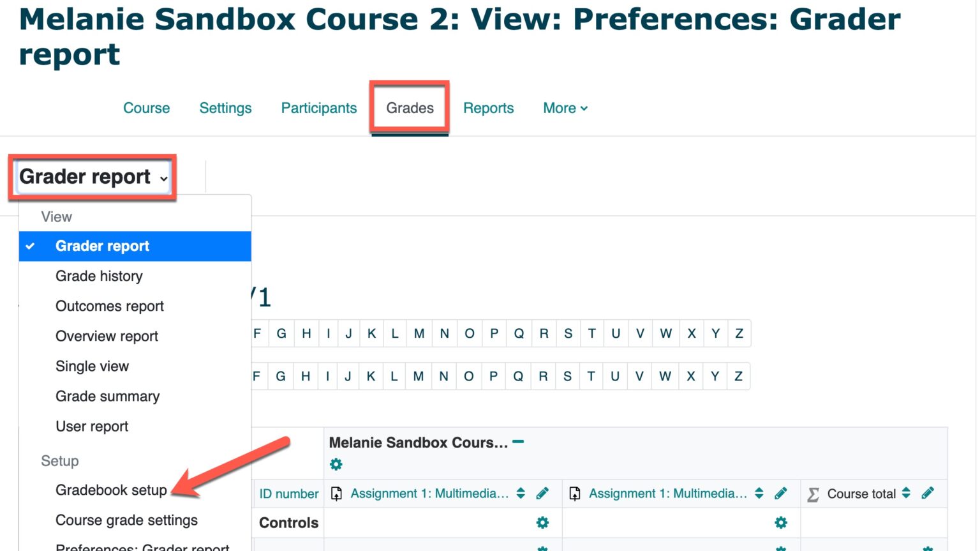Open the Grader report dropdown
980x551 pixels.
pyautogui.click(x=92, y=177)
